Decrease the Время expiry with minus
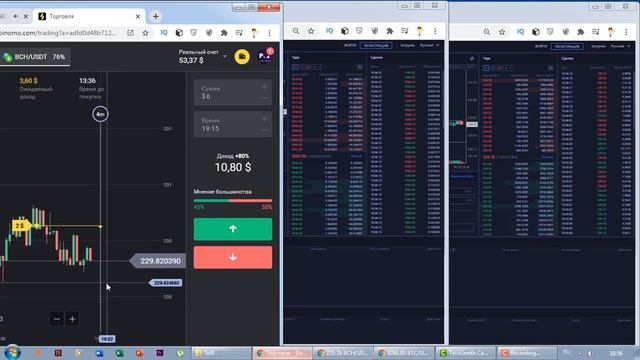 coord(264,130)
